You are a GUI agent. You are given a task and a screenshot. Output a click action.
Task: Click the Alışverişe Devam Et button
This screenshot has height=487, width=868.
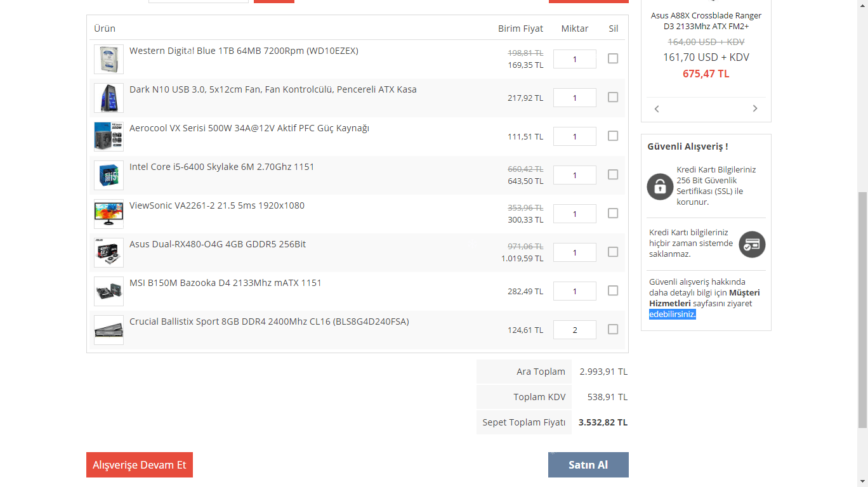pos(140,465)
